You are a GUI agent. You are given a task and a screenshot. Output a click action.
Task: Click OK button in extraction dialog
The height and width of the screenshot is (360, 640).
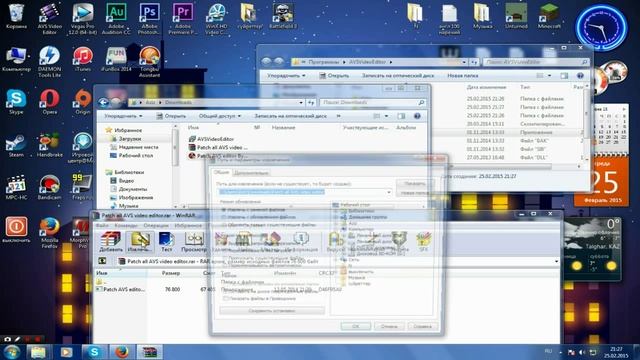pyautogui.click(x=356, y=326)
